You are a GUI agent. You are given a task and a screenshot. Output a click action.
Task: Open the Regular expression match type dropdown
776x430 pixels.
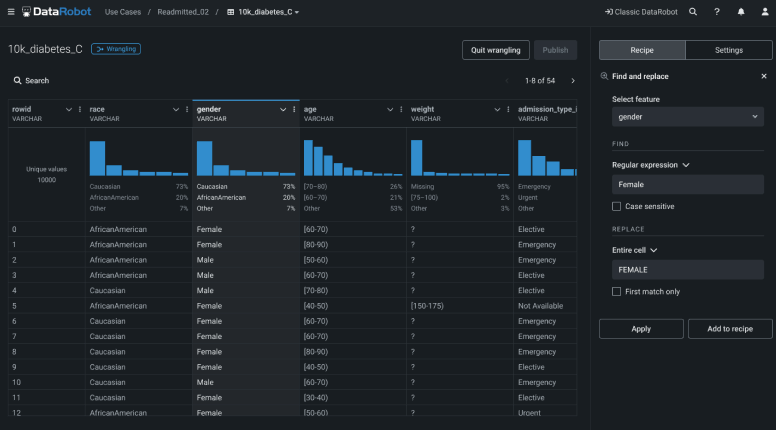pos(651,164)
